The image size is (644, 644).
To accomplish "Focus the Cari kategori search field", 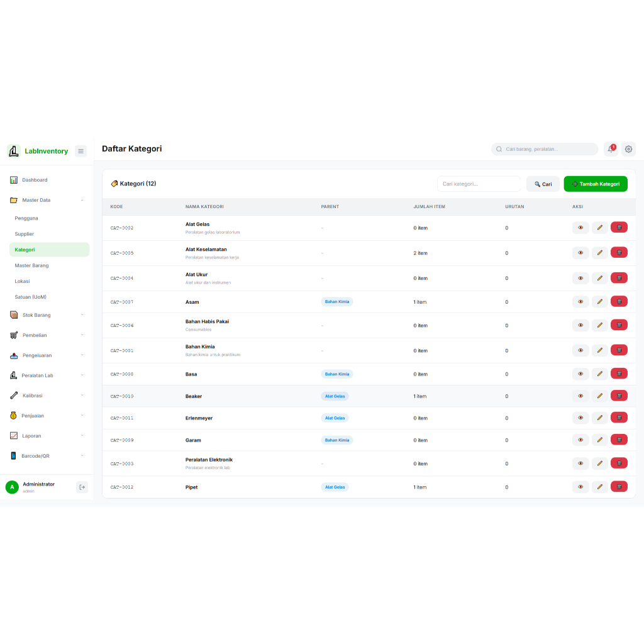I will coord(479,184).
